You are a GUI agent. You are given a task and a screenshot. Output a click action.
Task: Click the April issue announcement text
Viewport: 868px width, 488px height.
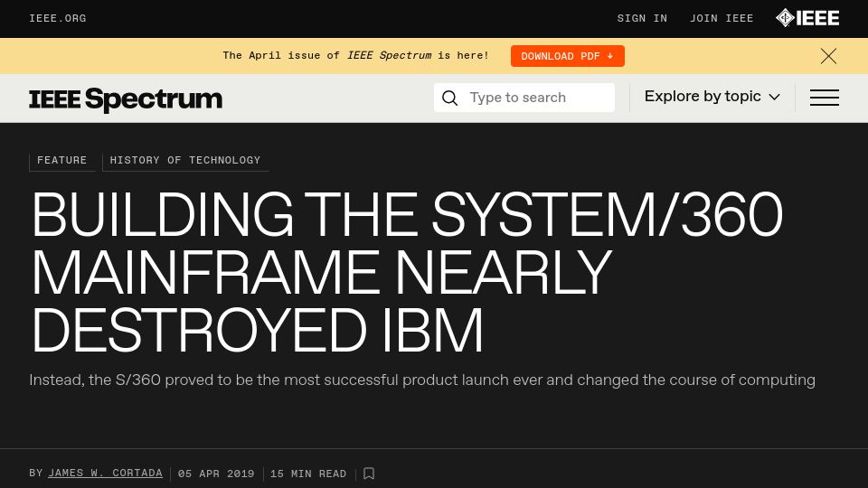coord(355,55)
